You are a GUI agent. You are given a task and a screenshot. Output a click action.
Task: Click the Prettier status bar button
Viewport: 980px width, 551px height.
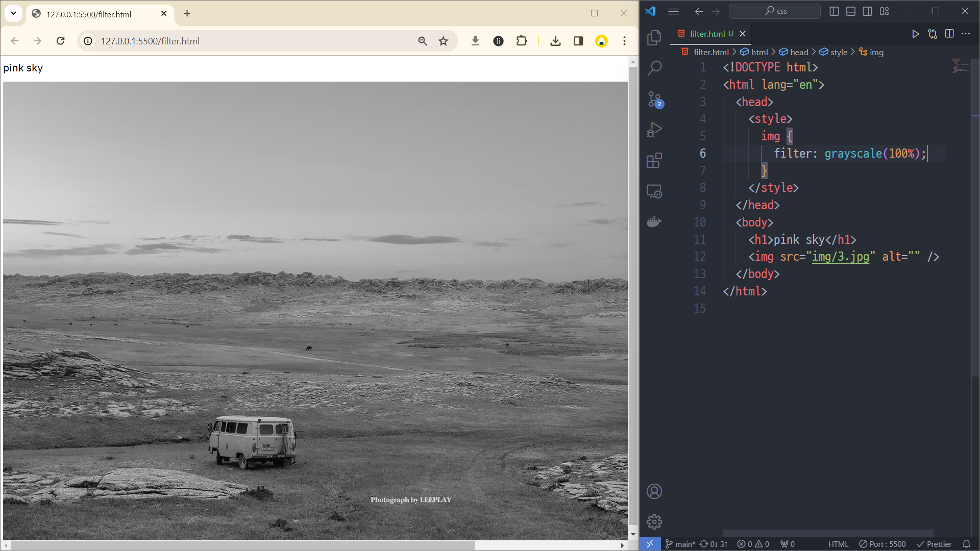[934, 544]
